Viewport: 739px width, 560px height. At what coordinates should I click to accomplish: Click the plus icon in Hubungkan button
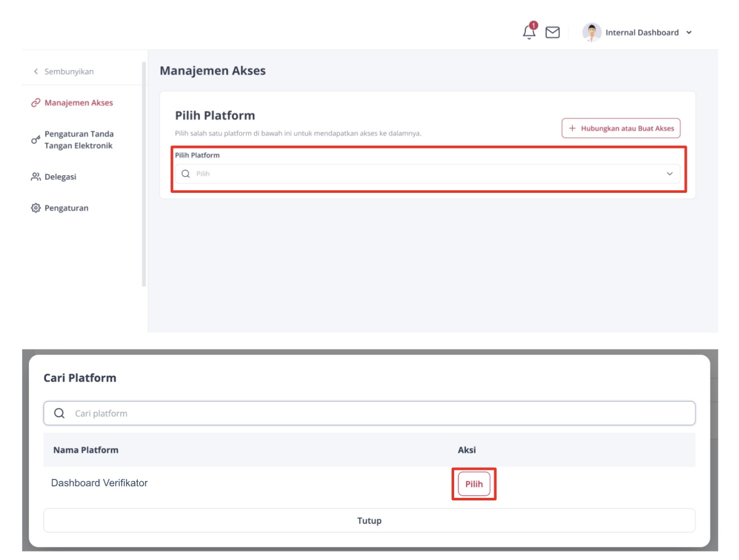click(572, 128)
